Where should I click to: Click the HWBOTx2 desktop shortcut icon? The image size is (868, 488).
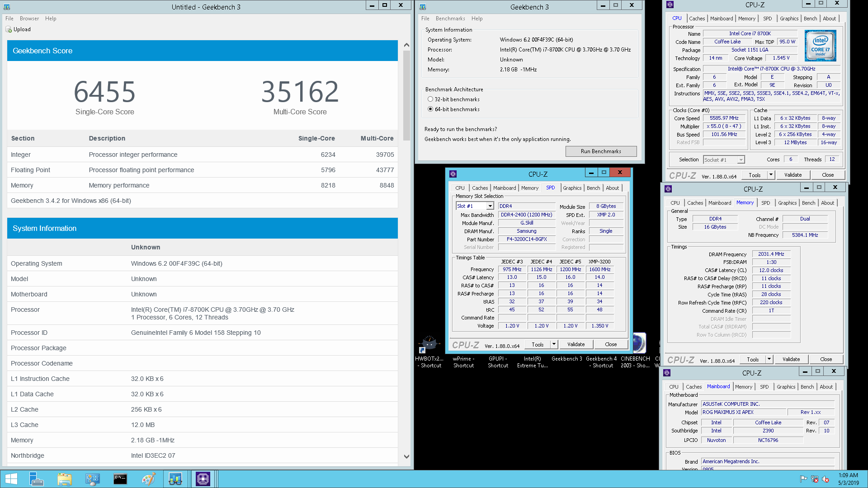click(x=429, y=343)
